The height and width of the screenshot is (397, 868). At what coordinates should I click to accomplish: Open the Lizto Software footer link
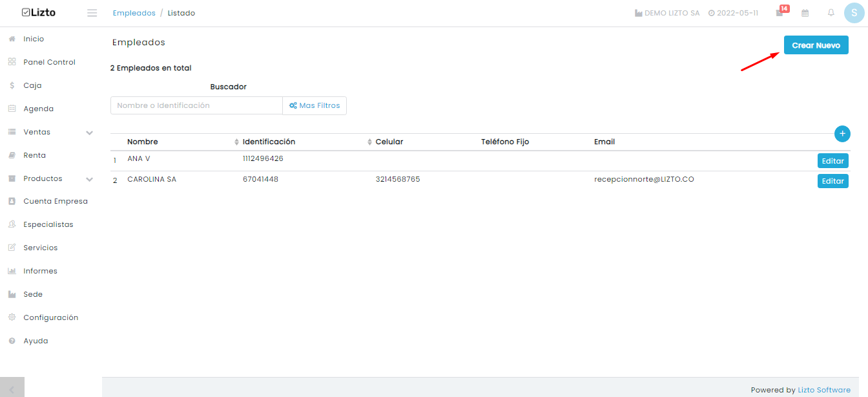pyautogui.click(x=824, y=390)
